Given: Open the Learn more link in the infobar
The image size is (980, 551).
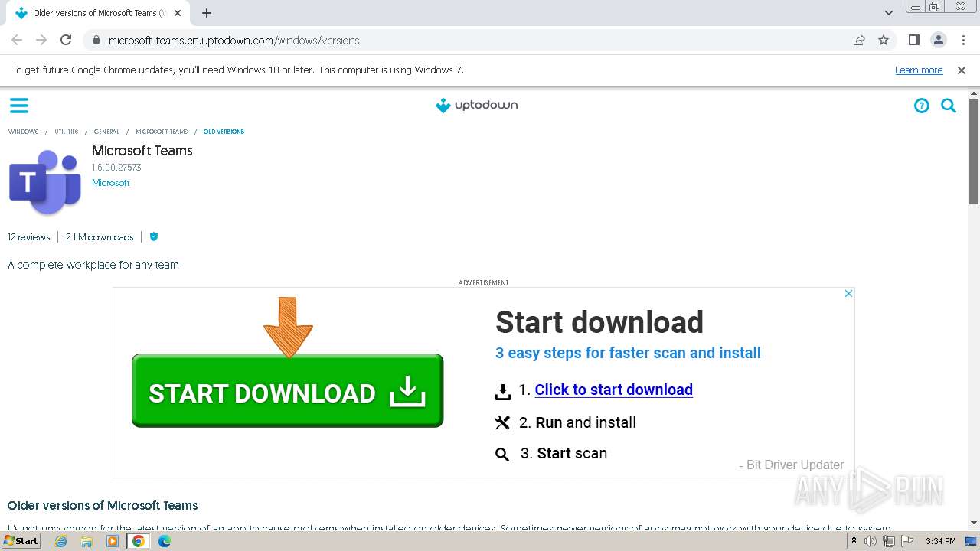Looking at the screenshot, I should click(919, 70).
